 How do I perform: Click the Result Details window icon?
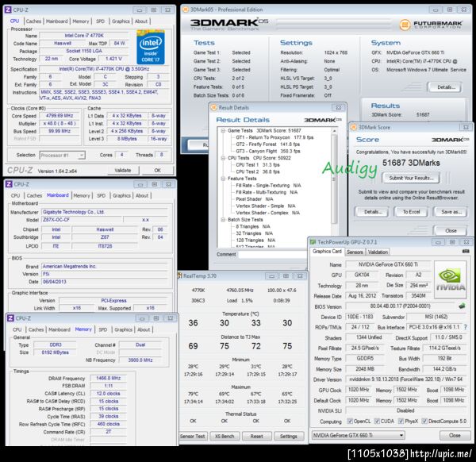(213, 107)
